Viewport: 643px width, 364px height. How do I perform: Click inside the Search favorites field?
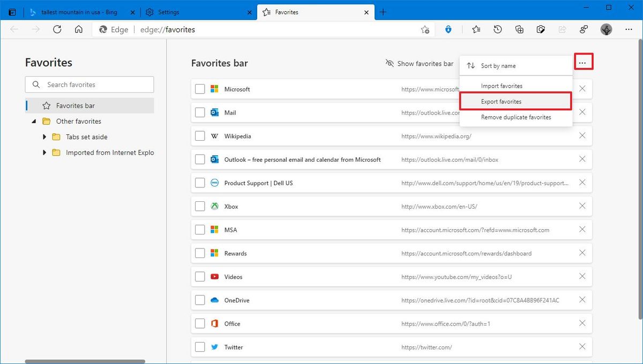(89, 84)
